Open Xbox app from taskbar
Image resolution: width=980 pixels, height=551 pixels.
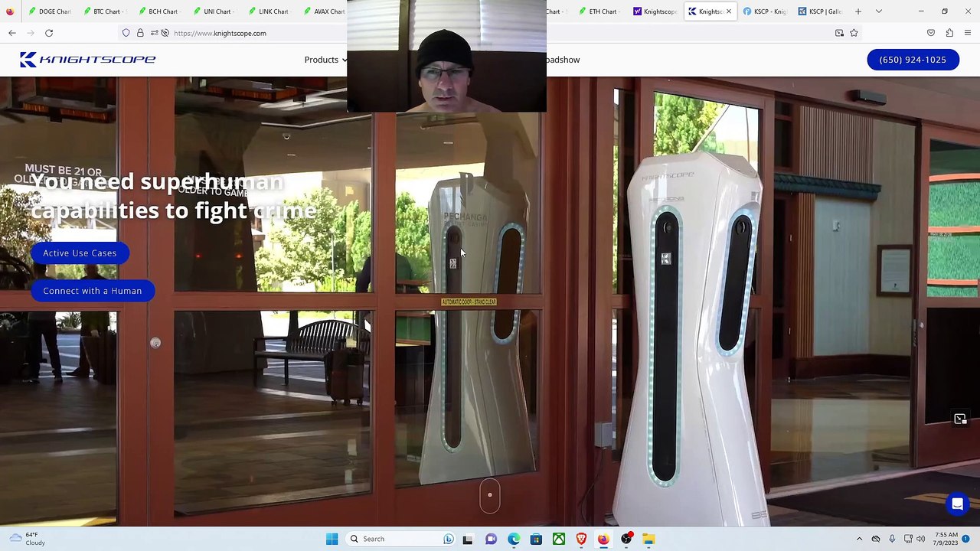(x=559, y=539)
